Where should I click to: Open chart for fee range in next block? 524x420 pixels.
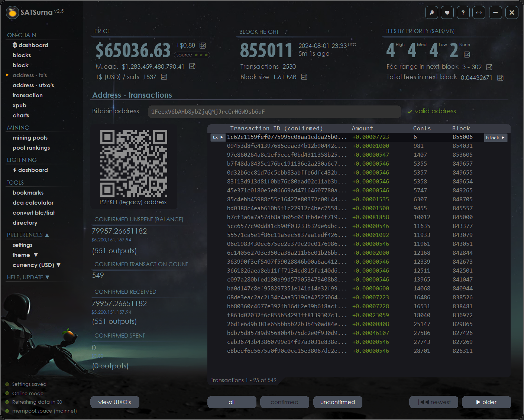click(489, 67)
